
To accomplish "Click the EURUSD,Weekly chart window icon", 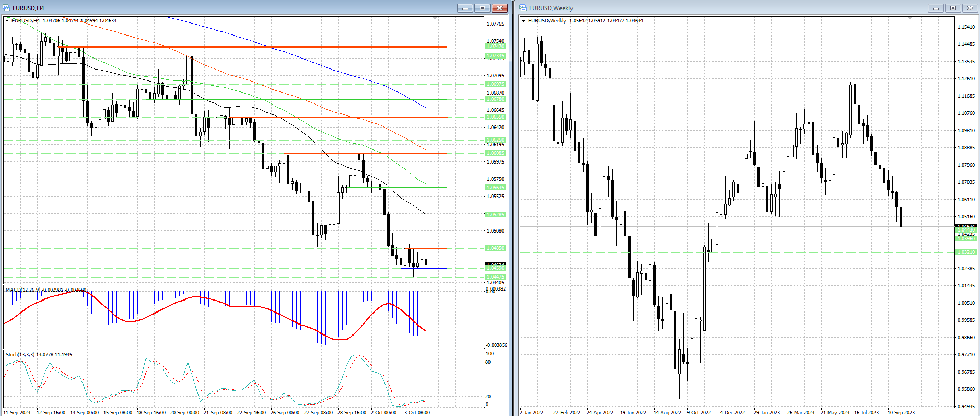I will coord(523,8).
